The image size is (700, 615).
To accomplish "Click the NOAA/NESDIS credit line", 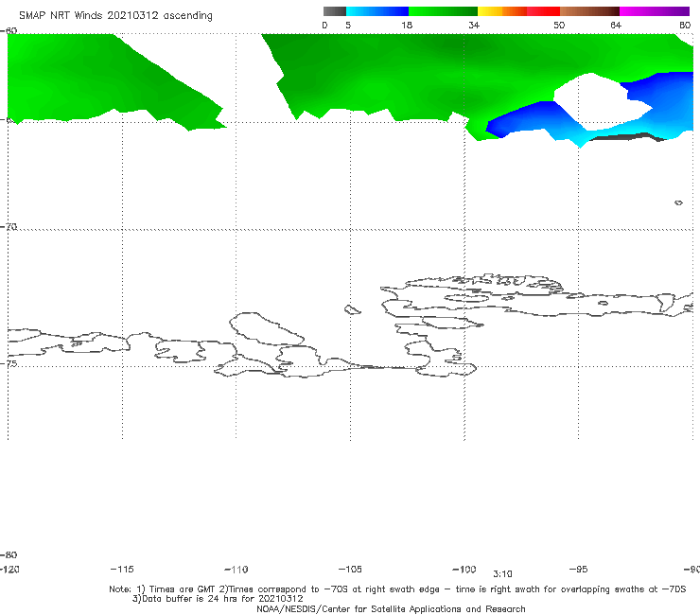I will click(391, 608).
